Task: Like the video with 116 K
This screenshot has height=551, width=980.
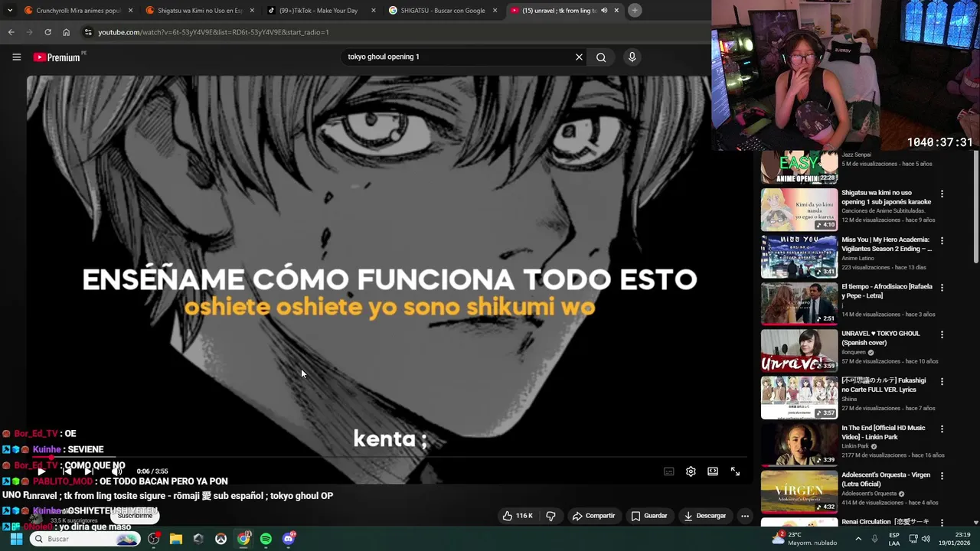Action: 518,516
